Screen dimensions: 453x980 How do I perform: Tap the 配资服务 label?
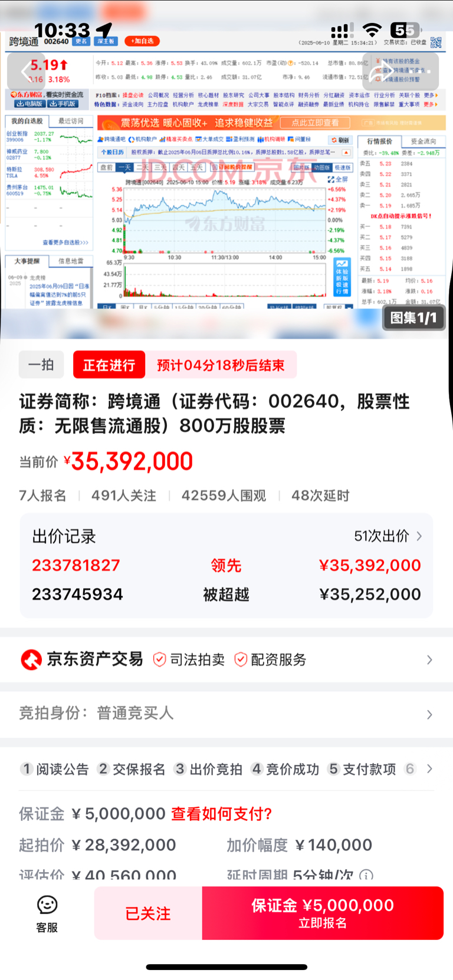(278, 659)
